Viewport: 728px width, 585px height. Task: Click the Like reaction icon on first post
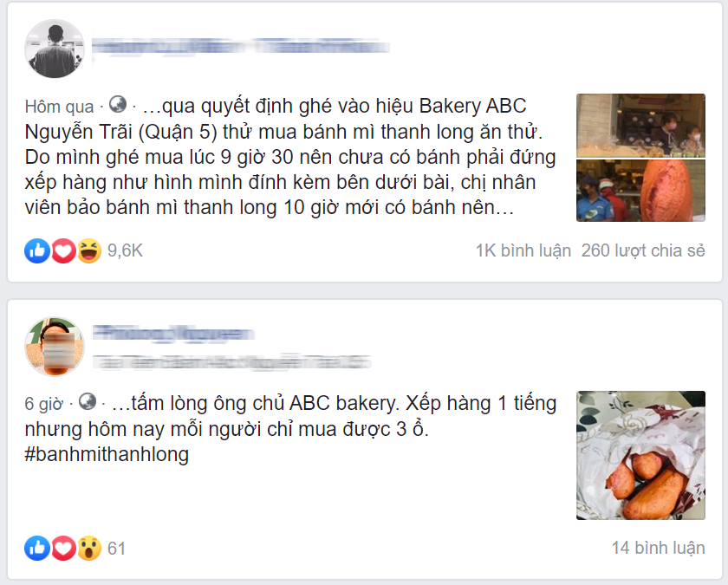pyautogui.click(x=37, y=250)
